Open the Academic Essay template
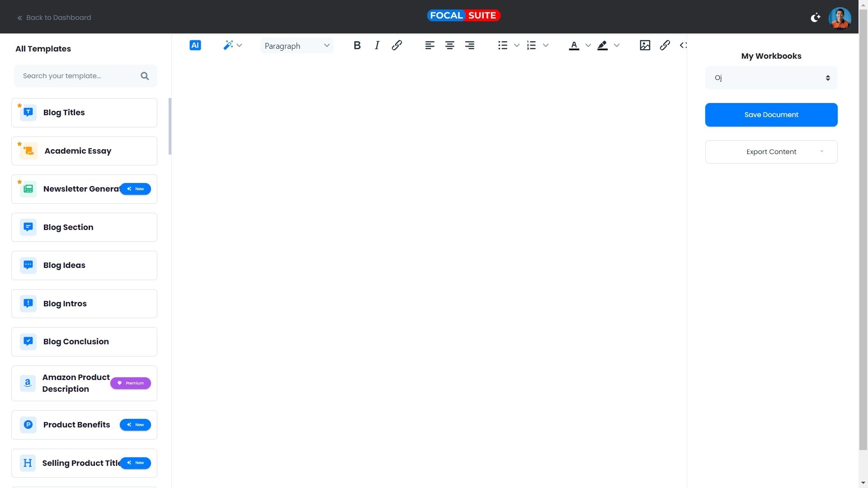Viewport: 868px width, 488px height. pyautogui.click(x=84, y=151)
